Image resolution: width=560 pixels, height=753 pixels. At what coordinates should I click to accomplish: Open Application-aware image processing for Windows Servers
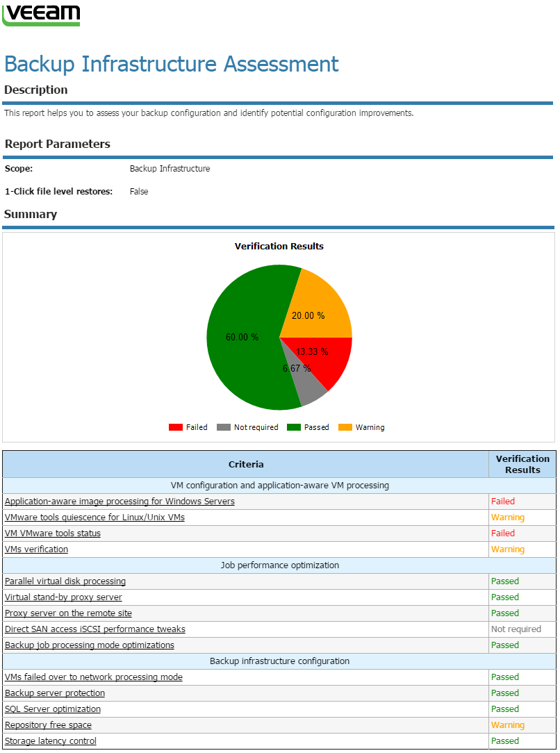click(x=119, y=501)
